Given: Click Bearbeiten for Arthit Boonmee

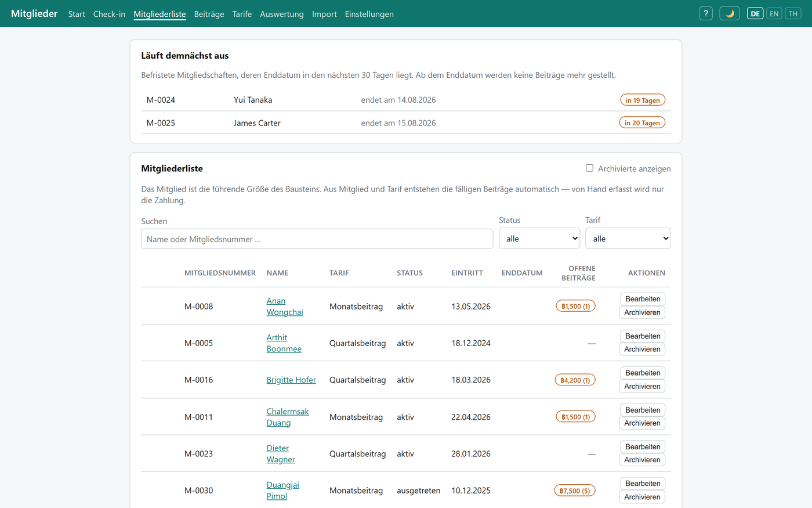Looking at the screenshot, I should pyautogui.click(x=643, y=336).
